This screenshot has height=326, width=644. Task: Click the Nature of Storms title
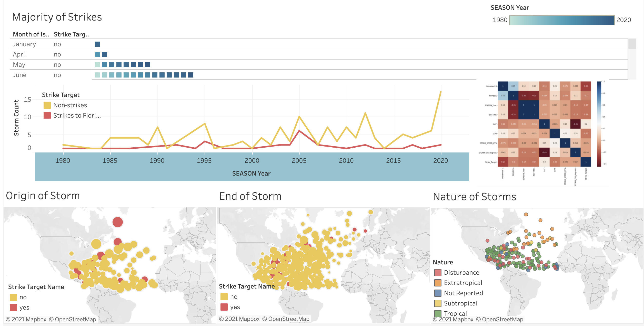(475, 197)
